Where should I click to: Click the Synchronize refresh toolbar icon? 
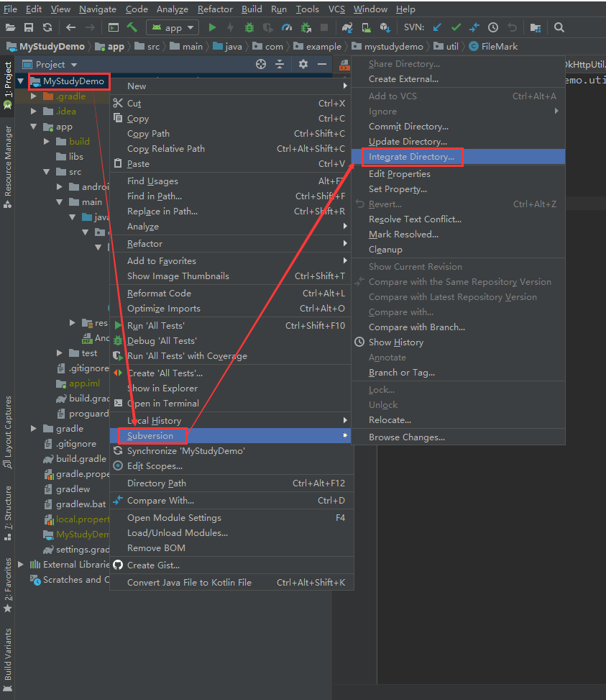coord(47,27)
